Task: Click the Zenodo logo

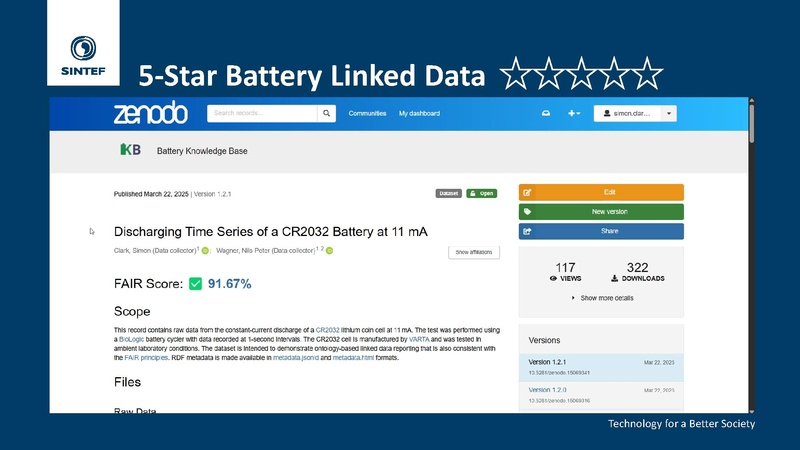Action: [x=149, y=114]
